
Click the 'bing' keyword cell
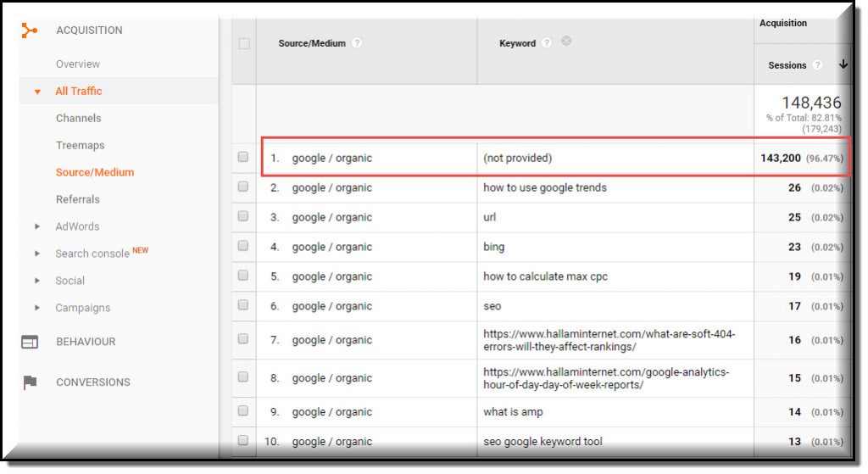pos(494,247)
